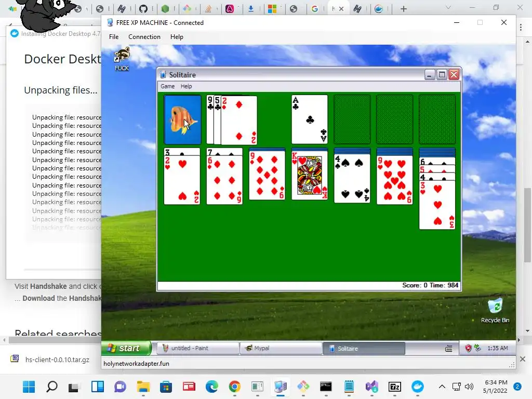The image size is (532, 399).
Task: Open the raccoon shortcut icon on XP desktop
Action: point(122,59)
